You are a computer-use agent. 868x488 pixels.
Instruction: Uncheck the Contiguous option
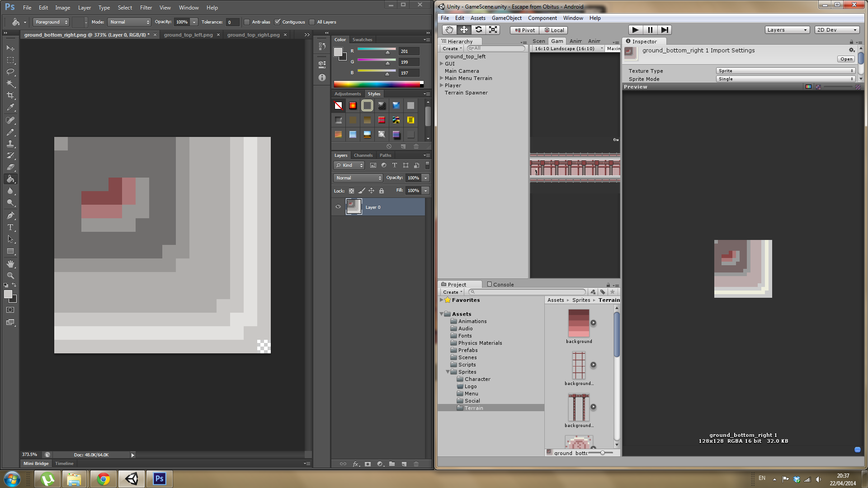tap(278, 22)
